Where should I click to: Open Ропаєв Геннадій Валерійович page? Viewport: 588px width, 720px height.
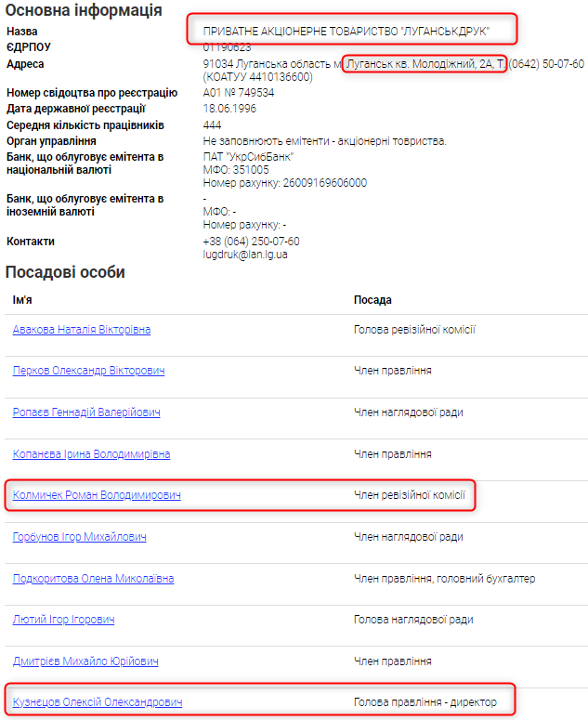pos(86,412)
